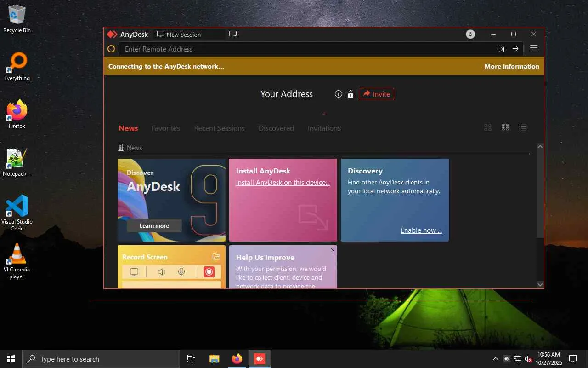The width and height of the screenshot is (588, 368).
Task: Open the recordings folder on Record Screen card
Action: click(x=216, y=257)
